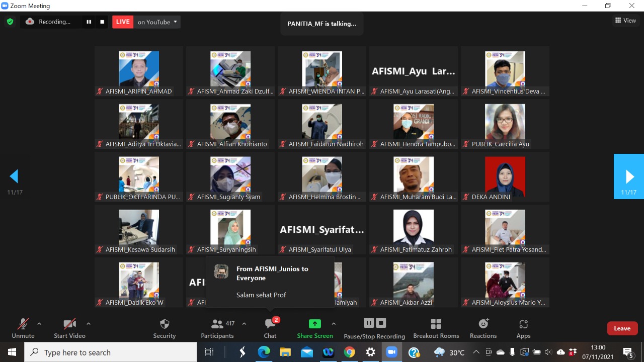Expand audio options arrow beside Unmute
This screenshot has width=644, height=362.
coord(39,324)
